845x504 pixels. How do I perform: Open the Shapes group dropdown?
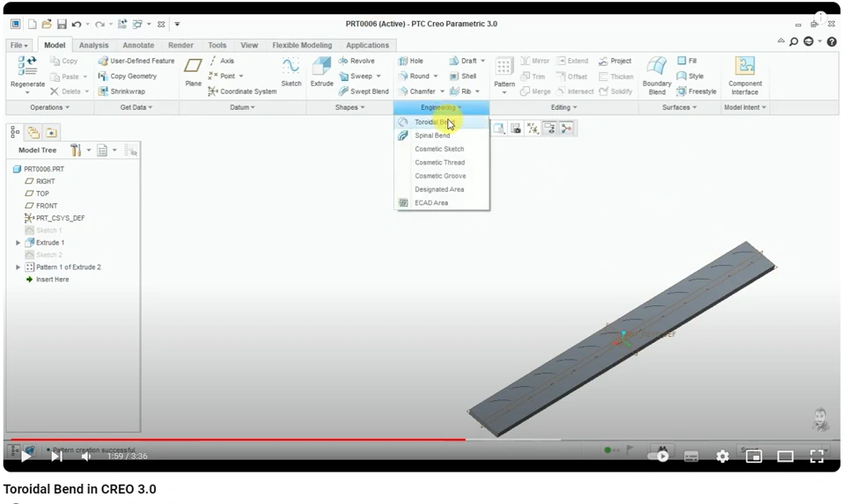[x=349, y=107]
